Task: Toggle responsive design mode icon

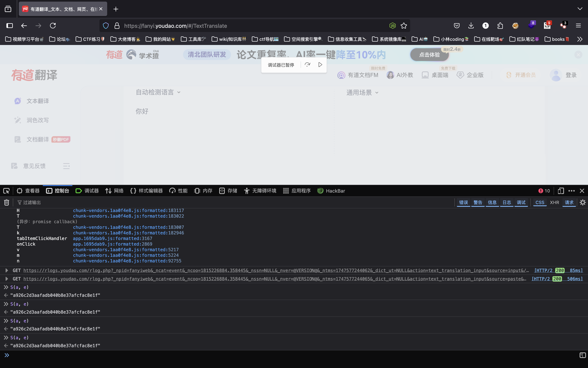Action: [561, 191]
